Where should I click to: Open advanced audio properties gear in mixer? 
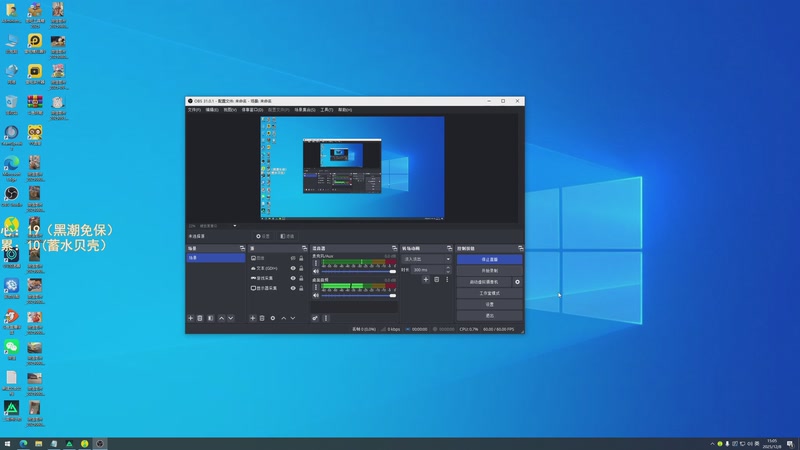point(315,318)
